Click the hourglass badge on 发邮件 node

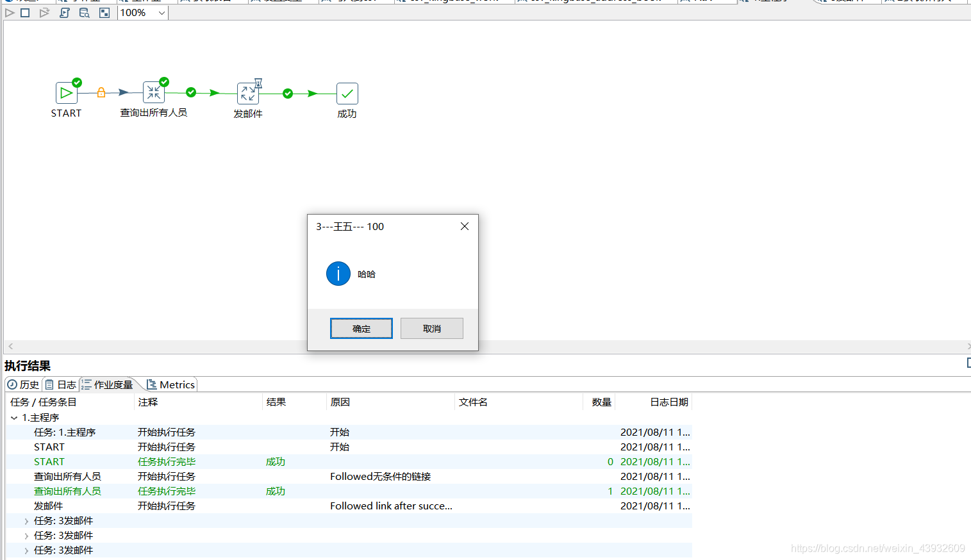[258, 83]
